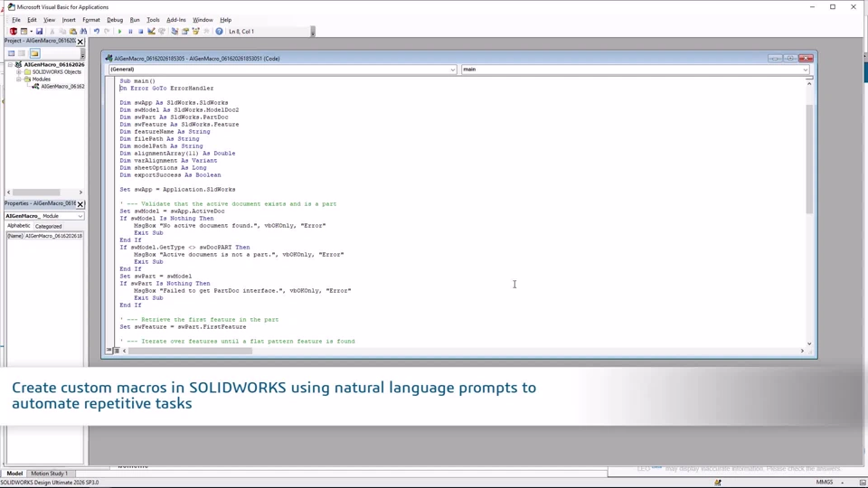Click the Full Module View button at code bottom-left
Image resolution: width=868 pixels, height=488 pixels.
[x=117, y=351]
